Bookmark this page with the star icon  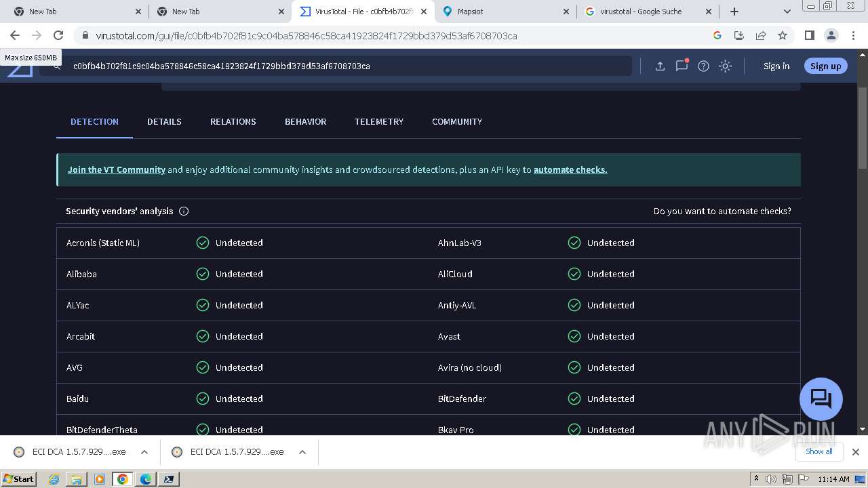(783, 35)
